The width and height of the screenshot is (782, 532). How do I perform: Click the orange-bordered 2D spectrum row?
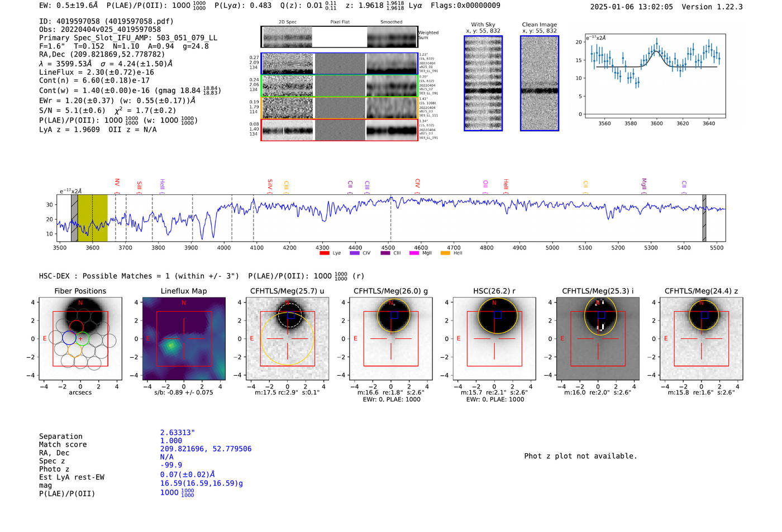click(340, 108)
